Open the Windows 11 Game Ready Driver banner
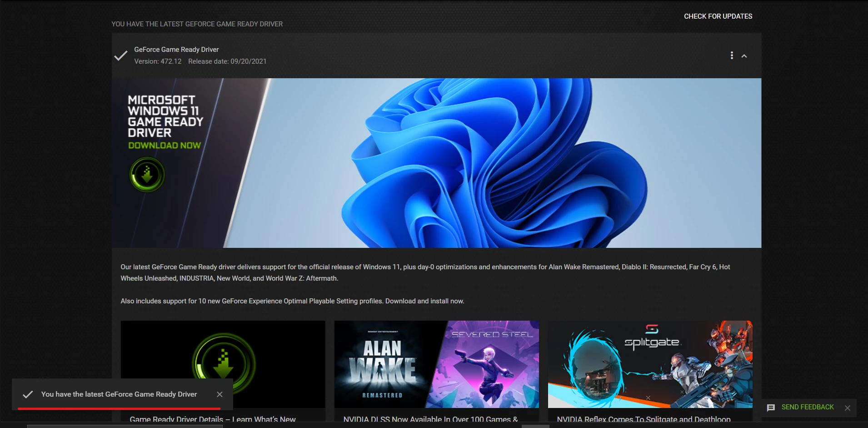The height and width of the screenshot is (428, 868). tap(436, 163)
